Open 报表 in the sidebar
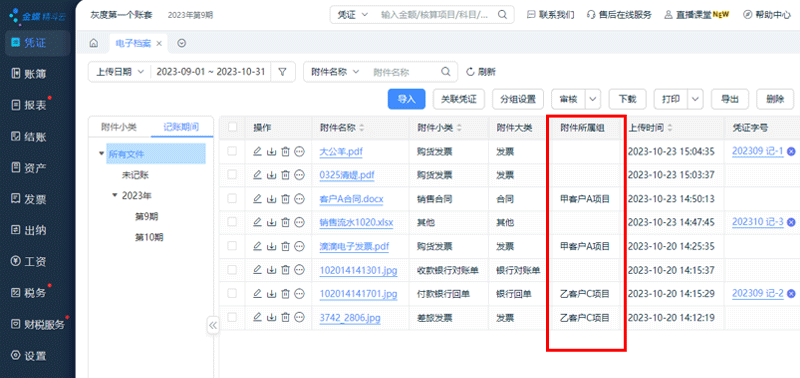 36,105
